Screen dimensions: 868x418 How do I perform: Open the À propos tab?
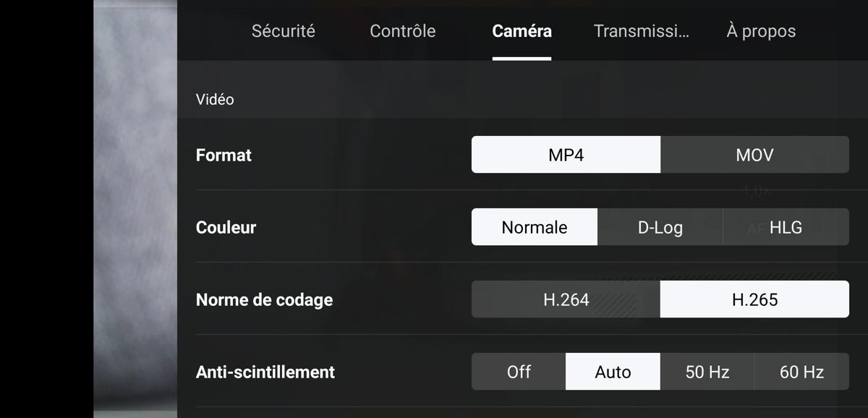click(x=761, y=31)
